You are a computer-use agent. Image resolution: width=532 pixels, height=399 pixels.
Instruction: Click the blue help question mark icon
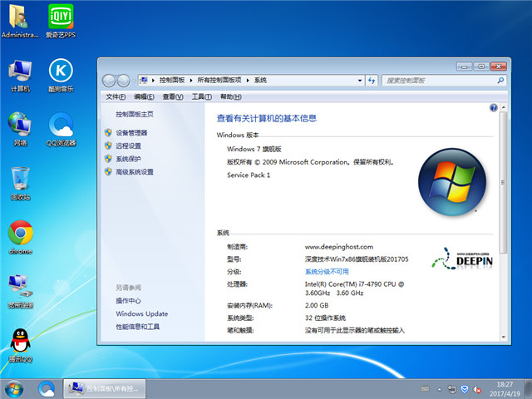493,108
